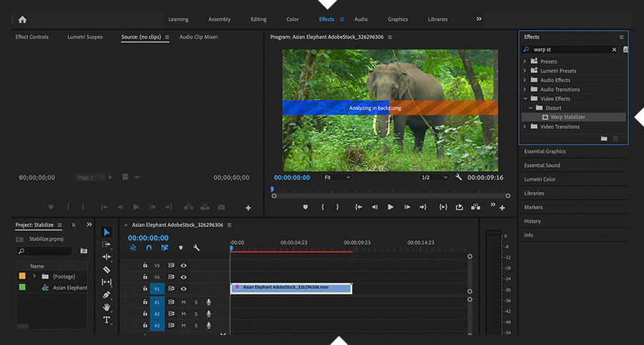Open the Fit zoom level dropdown
This screenshot has width=644, height=345.
click(337, 178)
